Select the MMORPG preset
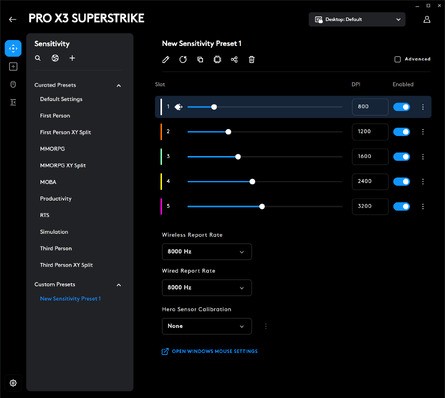The height and width of the screenshot is (398, 445). click(52, 149)
